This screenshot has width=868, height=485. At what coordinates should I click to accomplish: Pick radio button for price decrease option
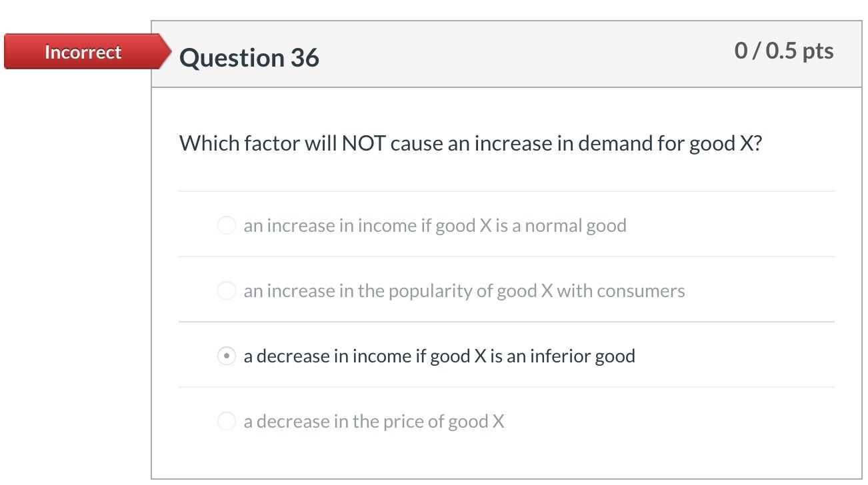(227, 421)
